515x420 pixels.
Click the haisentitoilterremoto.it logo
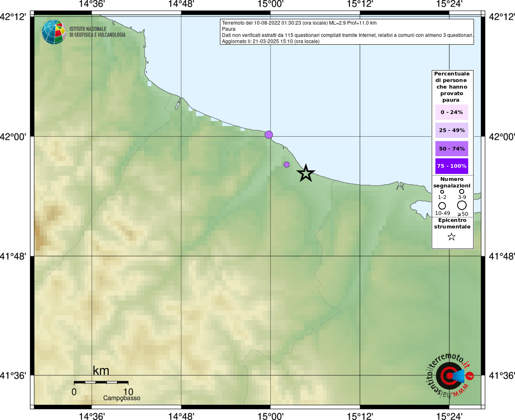450,375
